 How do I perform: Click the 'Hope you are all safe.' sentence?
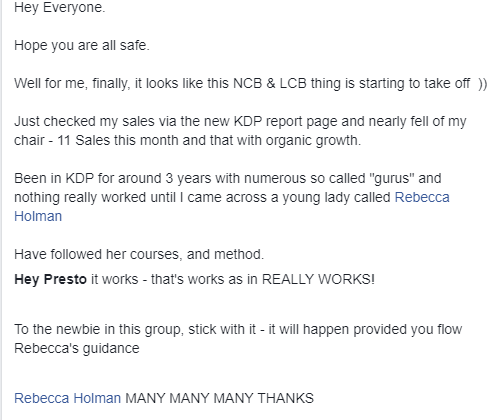pyautogui.click(x=82, y=45)
